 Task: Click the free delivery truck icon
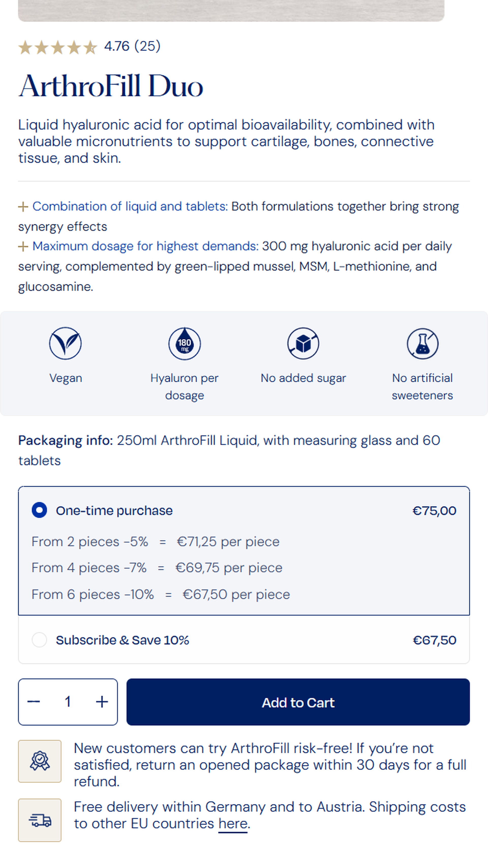pos(40,820)
